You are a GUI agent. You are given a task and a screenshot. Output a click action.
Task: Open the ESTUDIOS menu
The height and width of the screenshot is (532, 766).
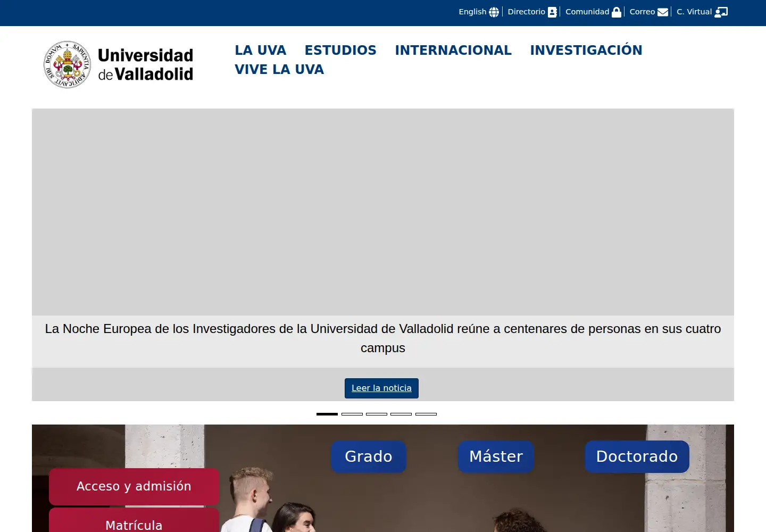pos(340,50)
